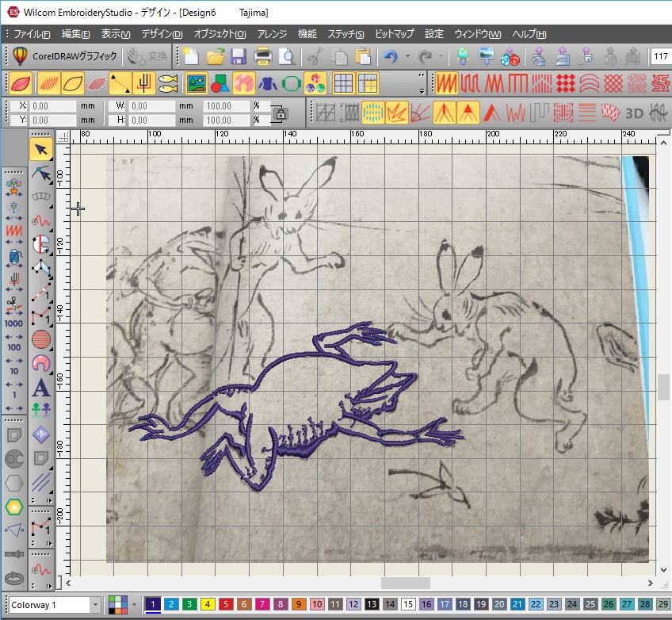Click the scissors trim travel icon
The height and width of the screenshot is (620, 672).
(13, 304)
